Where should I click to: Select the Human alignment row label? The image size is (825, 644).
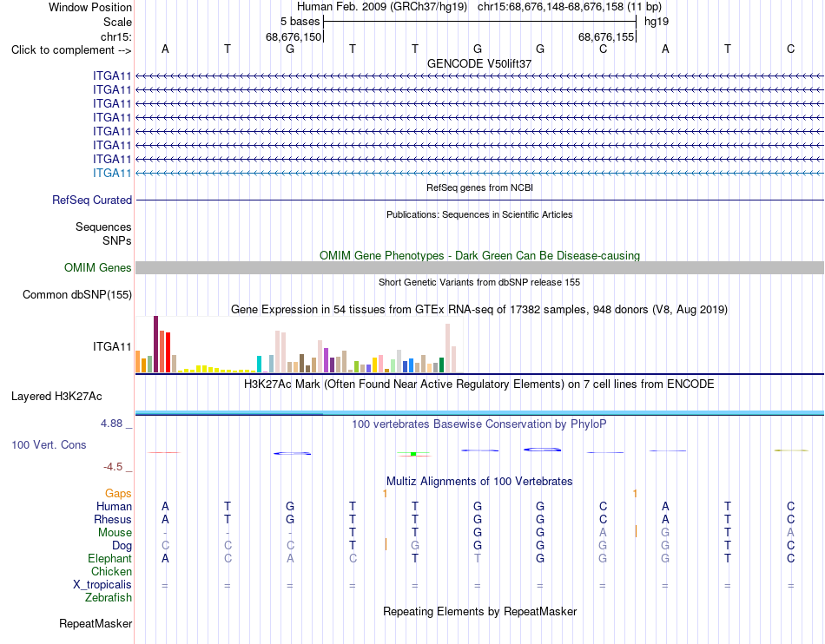[114, 506]
